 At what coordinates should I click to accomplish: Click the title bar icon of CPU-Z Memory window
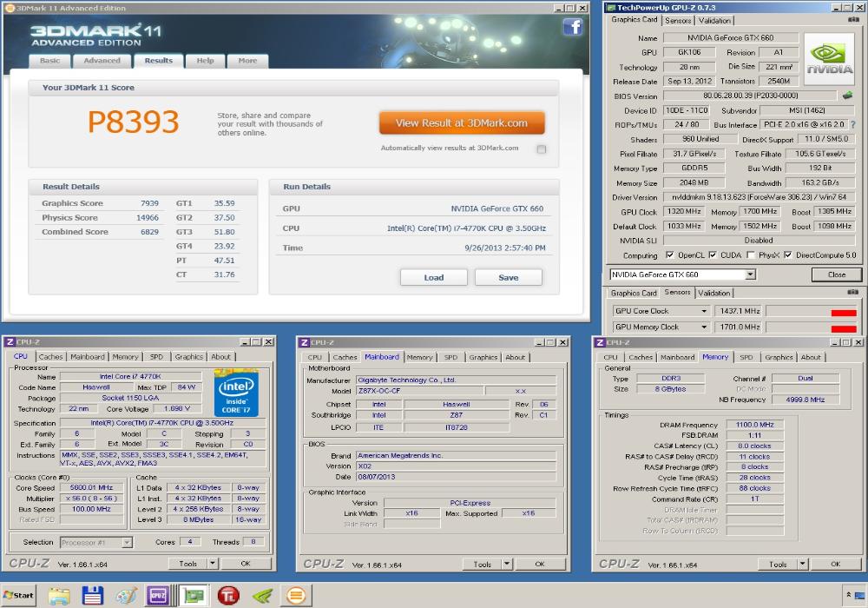click(x=600, y=342)
